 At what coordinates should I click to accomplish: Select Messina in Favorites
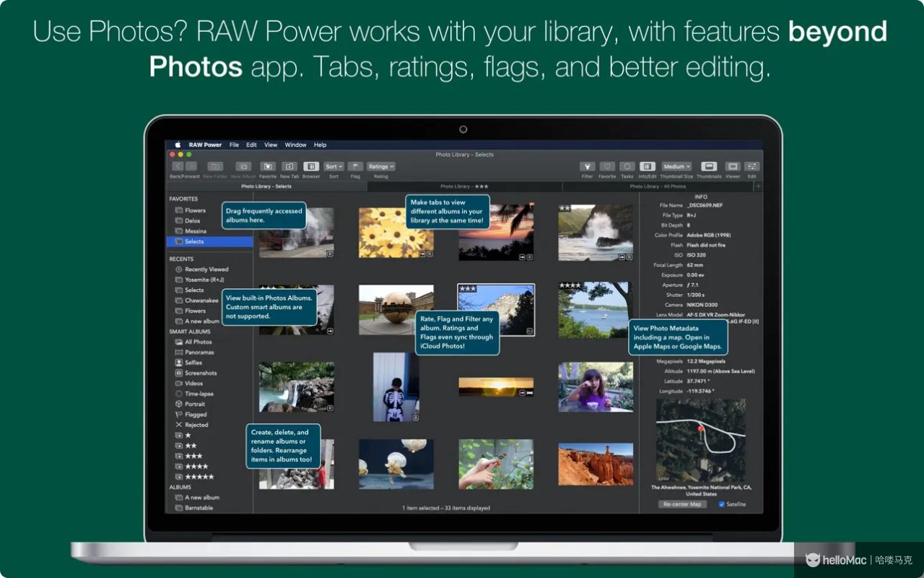(191, 231)
